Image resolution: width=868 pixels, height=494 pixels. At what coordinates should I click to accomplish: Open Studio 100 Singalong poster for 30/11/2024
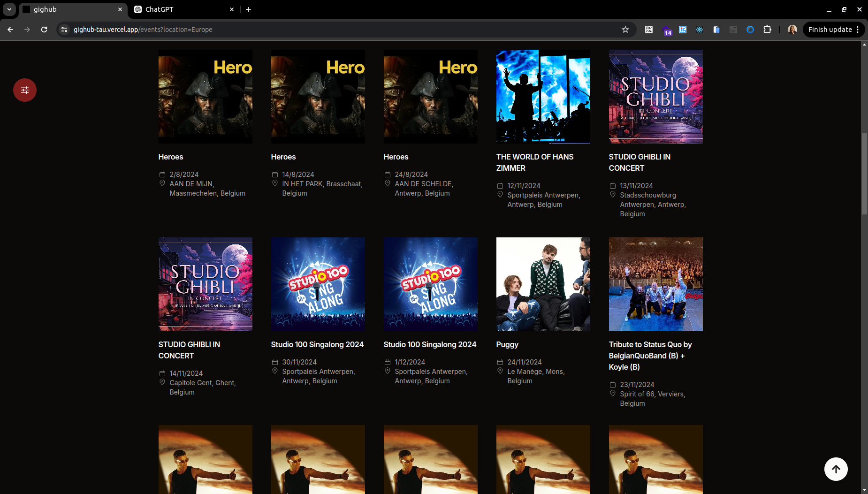point(318,284)
